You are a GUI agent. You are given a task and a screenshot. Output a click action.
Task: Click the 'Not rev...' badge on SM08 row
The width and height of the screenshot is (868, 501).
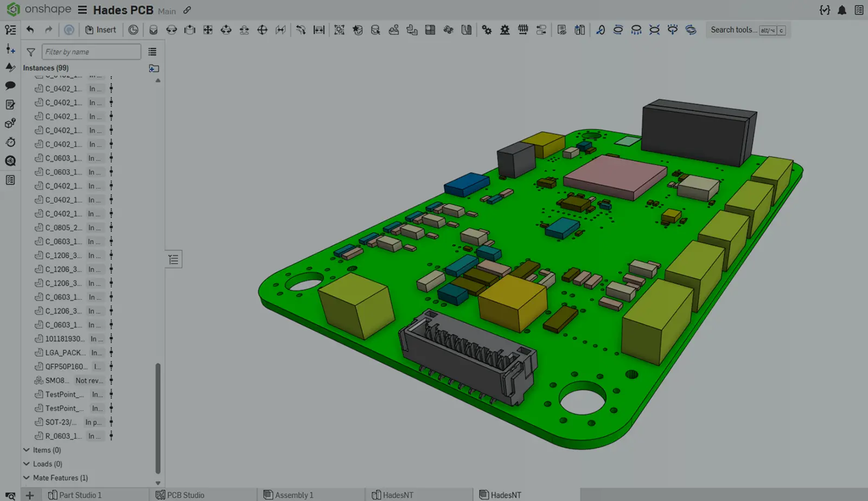(x=89, y=380)
